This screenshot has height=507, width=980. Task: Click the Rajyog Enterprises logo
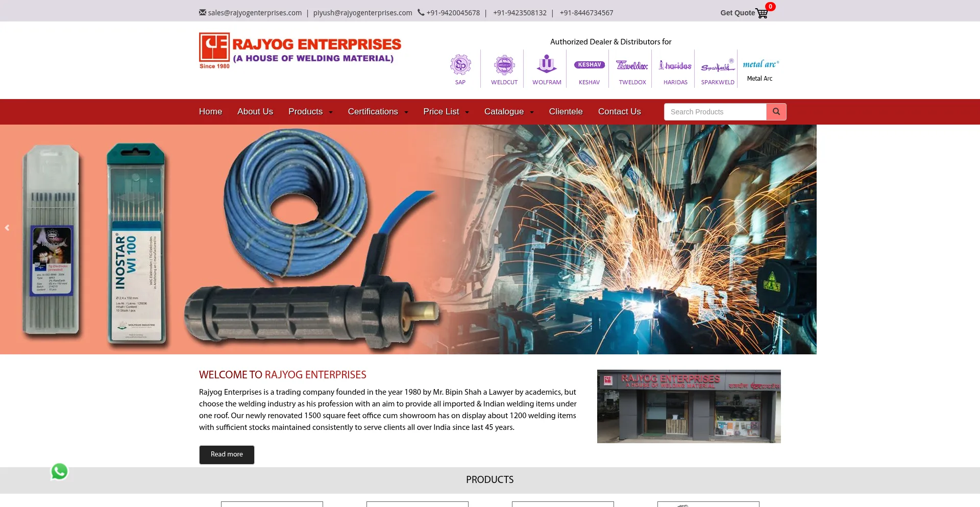click(x=300, y=51)
